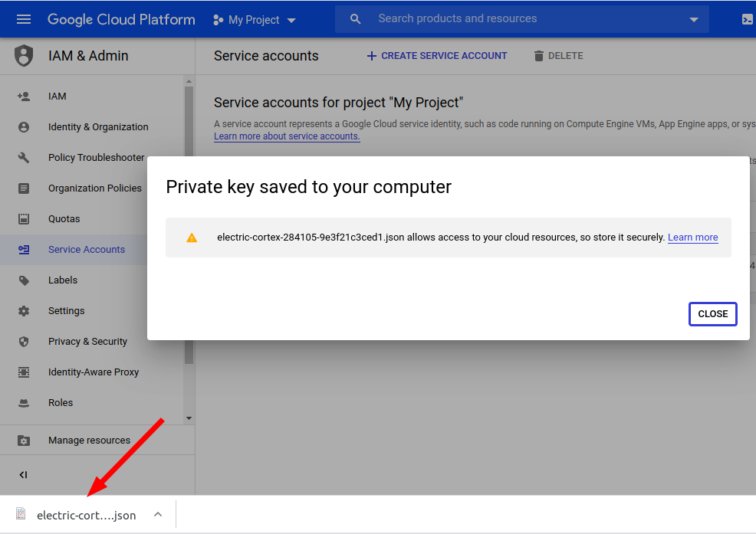The image size is (756, 534).
Task: Click CREATE SERVICE ACCOUNT button
Action: point(437,56)
